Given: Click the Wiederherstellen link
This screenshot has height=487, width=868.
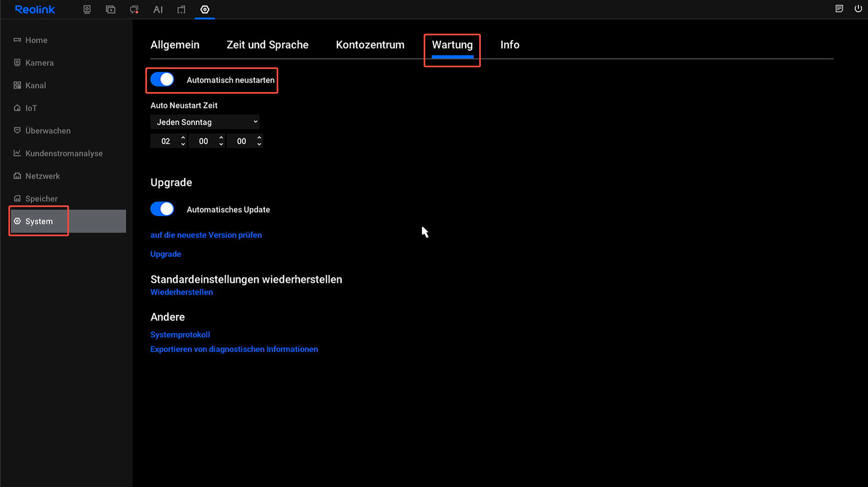Looking at the screenshot, I should [x=182, y=292].
